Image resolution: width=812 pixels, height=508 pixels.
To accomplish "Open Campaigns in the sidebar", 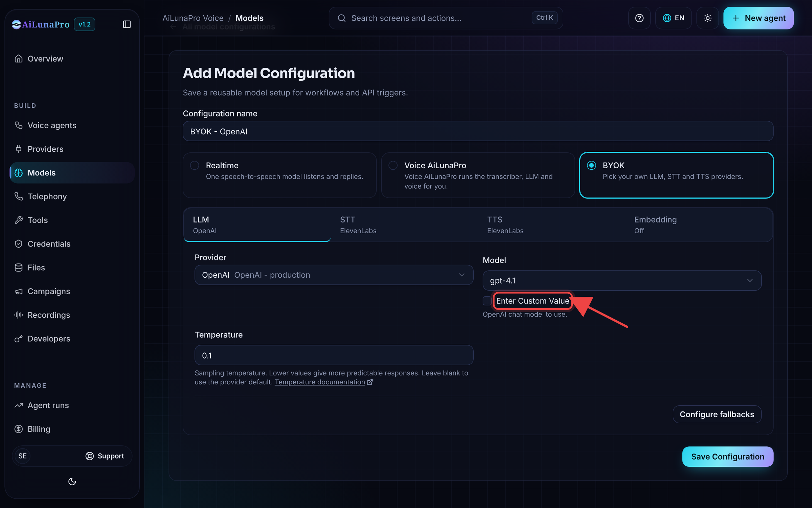I will [x=72, y=291].
